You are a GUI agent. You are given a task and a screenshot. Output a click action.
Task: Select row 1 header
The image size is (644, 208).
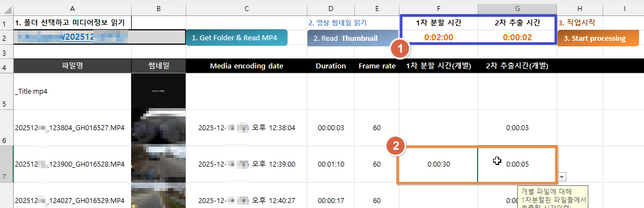(7, 22)
